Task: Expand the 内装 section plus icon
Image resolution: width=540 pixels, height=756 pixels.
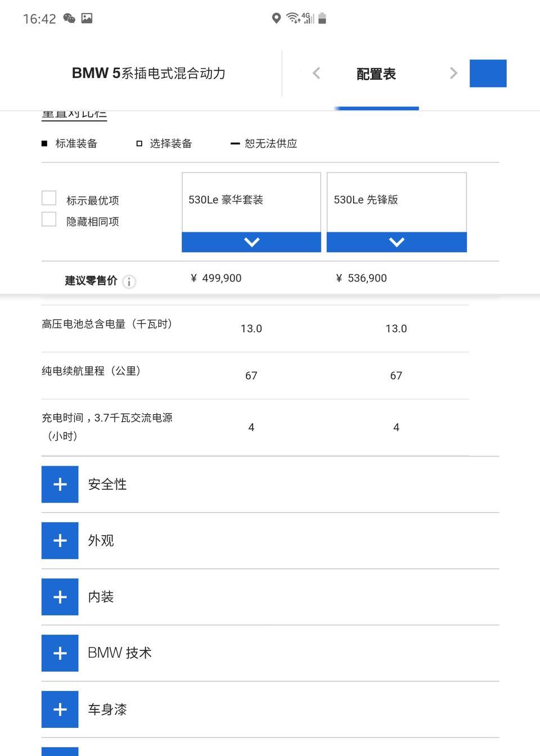Action: [60, 596]
